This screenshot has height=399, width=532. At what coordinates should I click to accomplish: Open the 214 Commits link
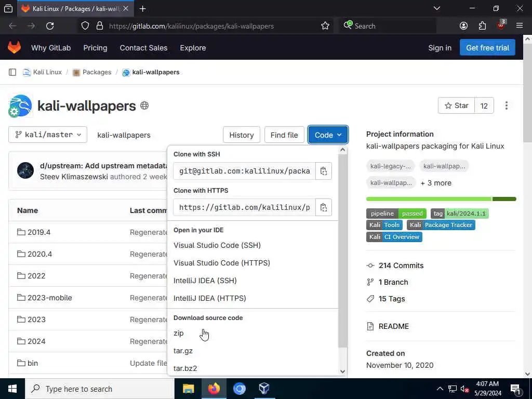coord(401,265)
